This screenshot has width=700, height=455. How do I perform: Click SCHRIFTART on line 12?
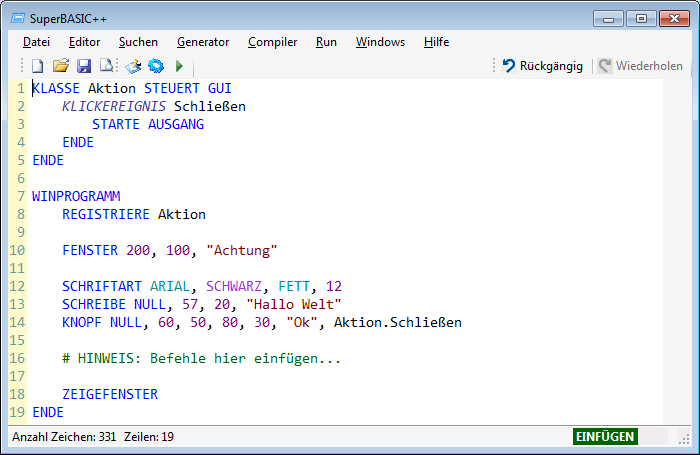pos(102,286)
